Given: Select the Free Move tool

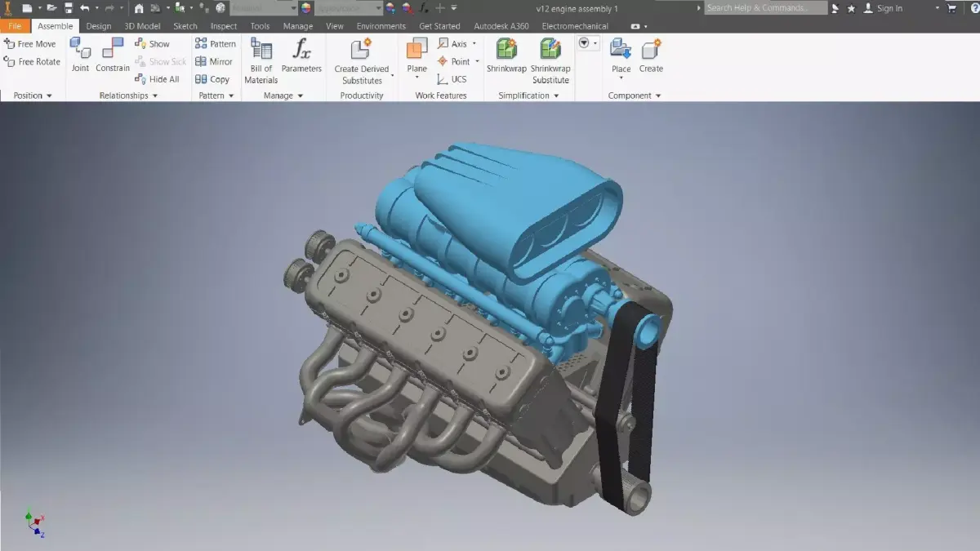Looking at the screenshot, I should tap(30, 44).
